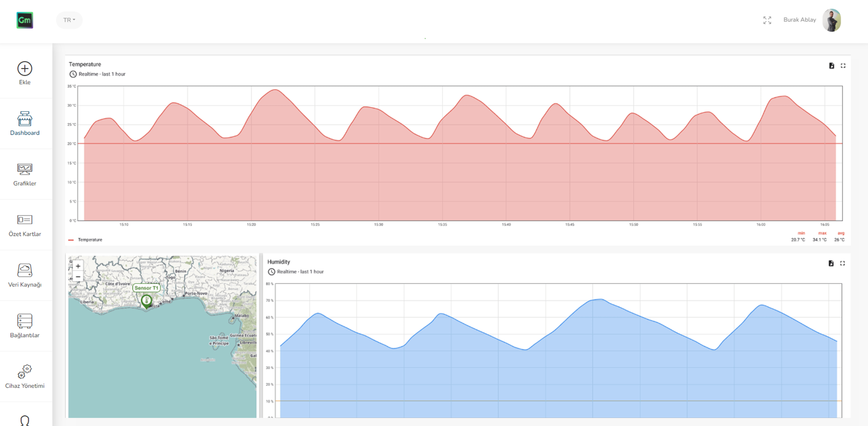Click the max value 34.1 °C label
This screenshot has height=426, width=868.
820,239
